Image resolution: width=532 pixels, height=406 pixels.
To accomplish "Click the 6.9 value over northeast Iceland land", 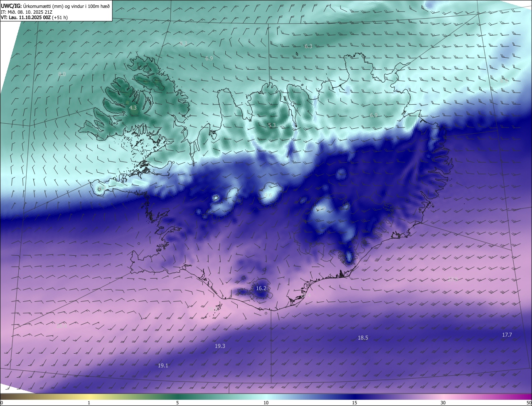I will click(x=374, y=115).
